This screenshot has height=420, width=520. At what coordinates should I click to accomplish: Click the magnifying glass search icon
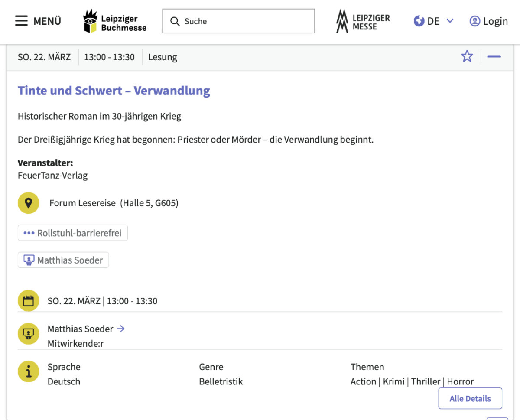(175, 21)
